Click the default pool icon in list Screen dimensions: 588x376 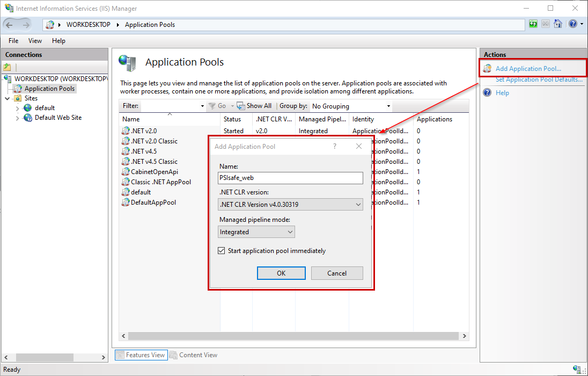click(126, 192)
